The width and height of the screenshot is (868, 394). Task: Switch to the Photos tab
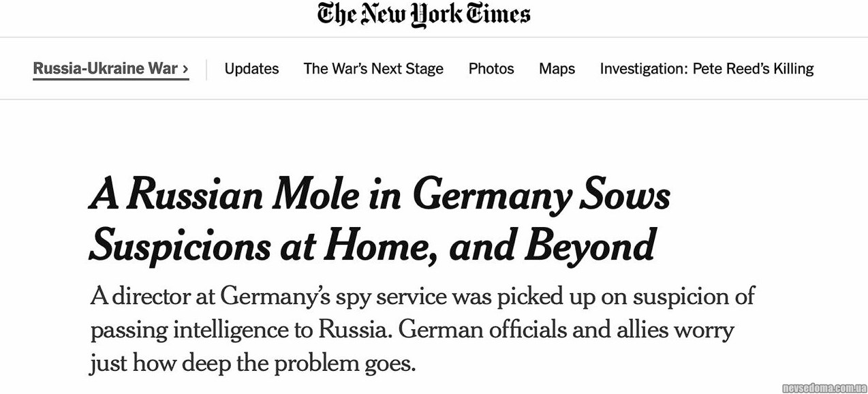coord(491,69)
